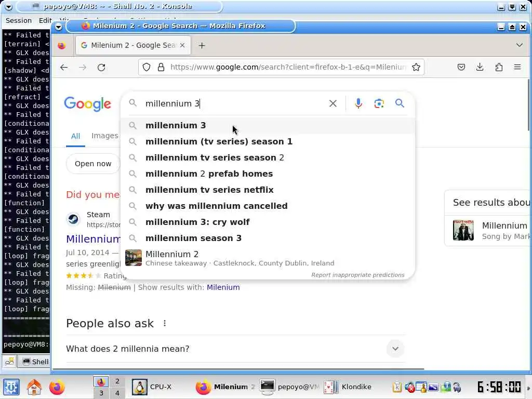Open the home folder taskbar icon

tap(34, 387)
